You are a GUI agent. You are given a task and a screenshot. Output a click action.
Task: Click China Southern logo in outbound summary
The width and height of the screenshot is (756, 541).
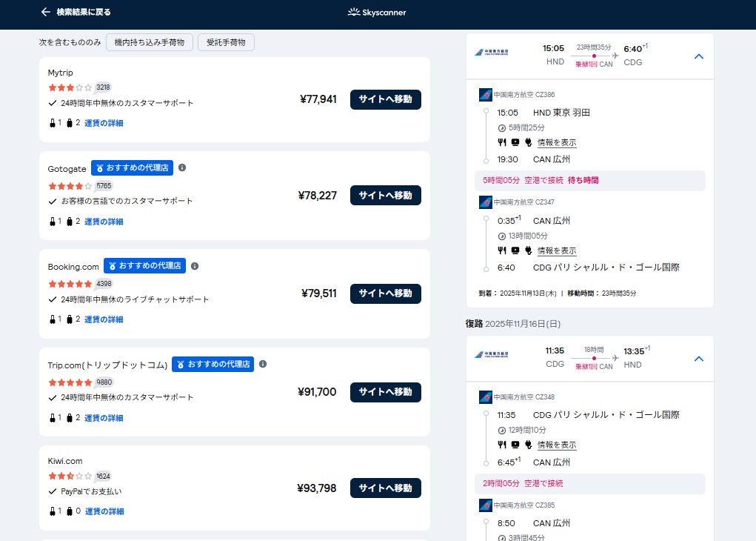click(492, 52)
